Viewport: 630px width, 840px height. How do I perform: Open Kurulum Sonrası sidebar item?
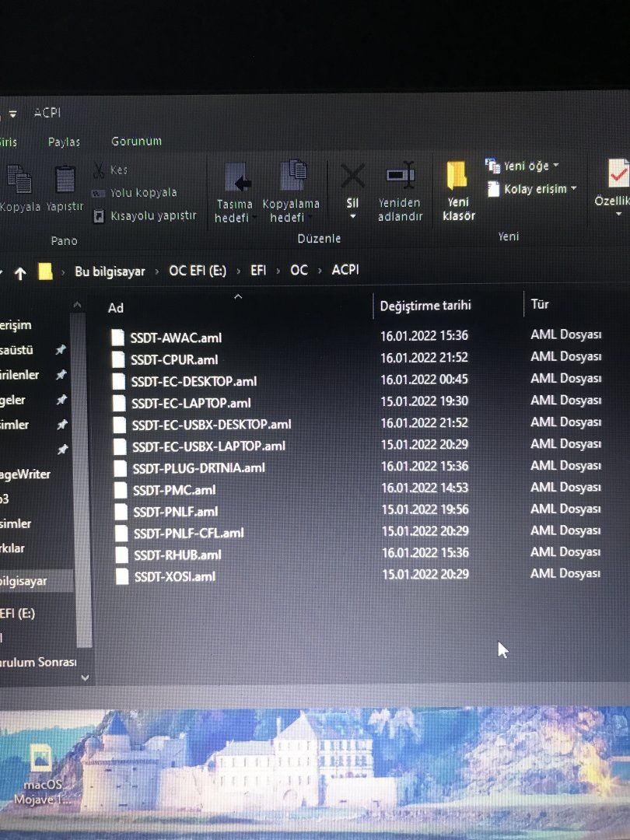coord(38,663)
